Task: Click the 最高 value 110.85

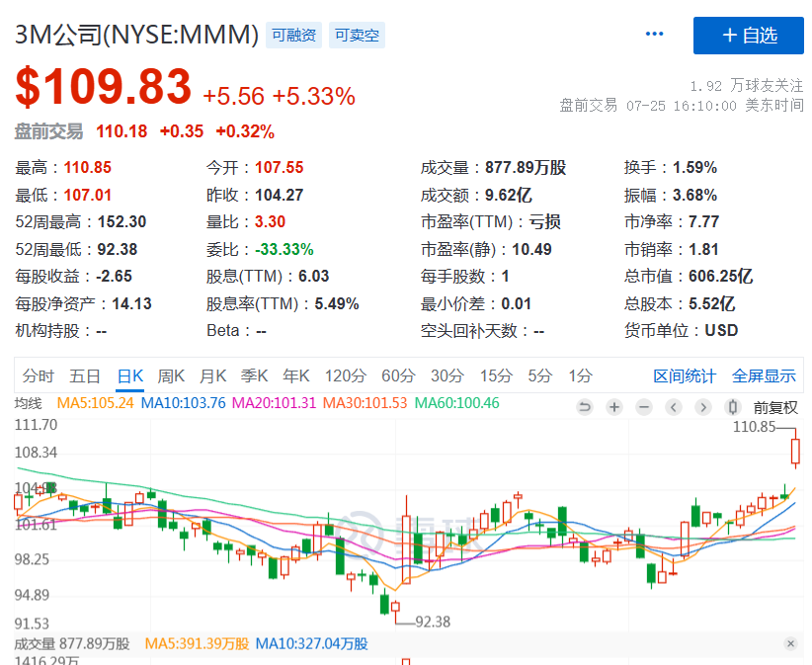Action: (x=88, y=168)
